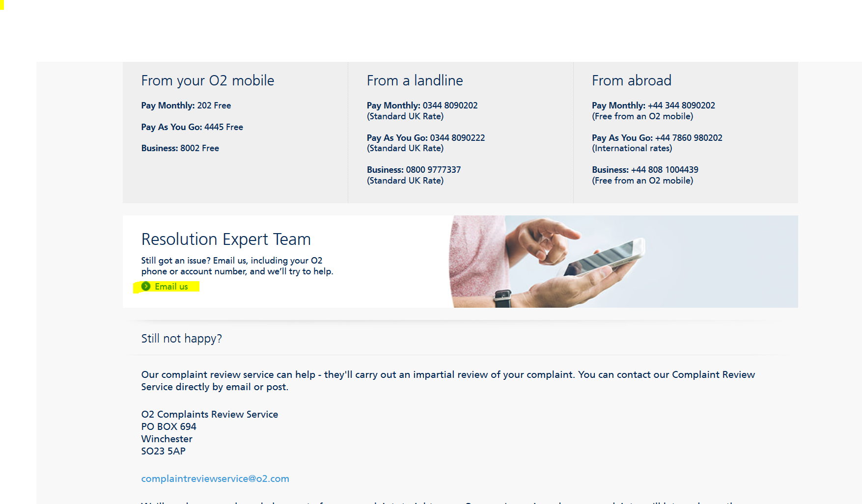Viewport: 862px width, 504px height.
Task: Click the O2 mobile Pay Monthly 202 number
Action: [204, 106]
